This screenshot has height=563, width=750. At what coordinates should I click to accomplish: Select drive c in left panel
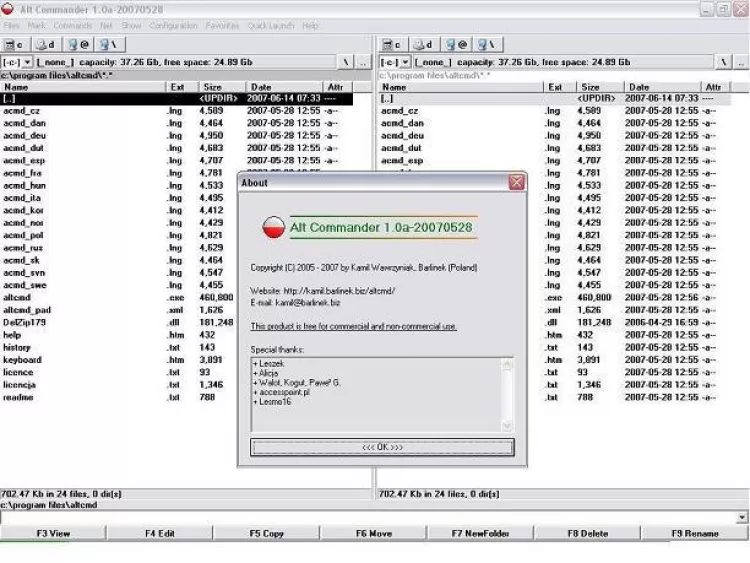pos(16,44)
